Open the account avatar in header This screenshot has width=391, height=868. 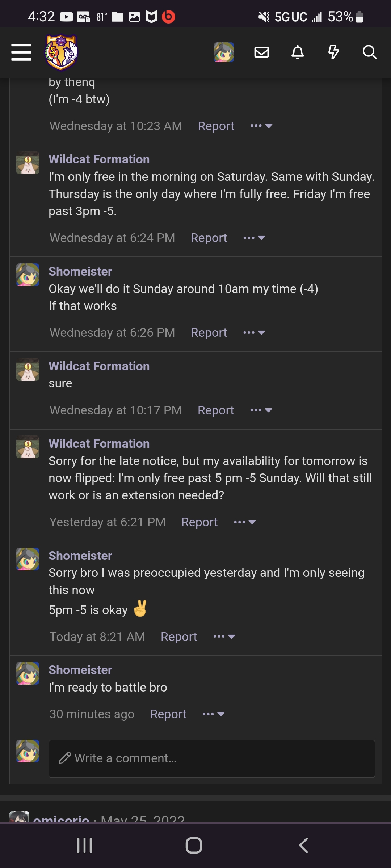tap(224, 52)
